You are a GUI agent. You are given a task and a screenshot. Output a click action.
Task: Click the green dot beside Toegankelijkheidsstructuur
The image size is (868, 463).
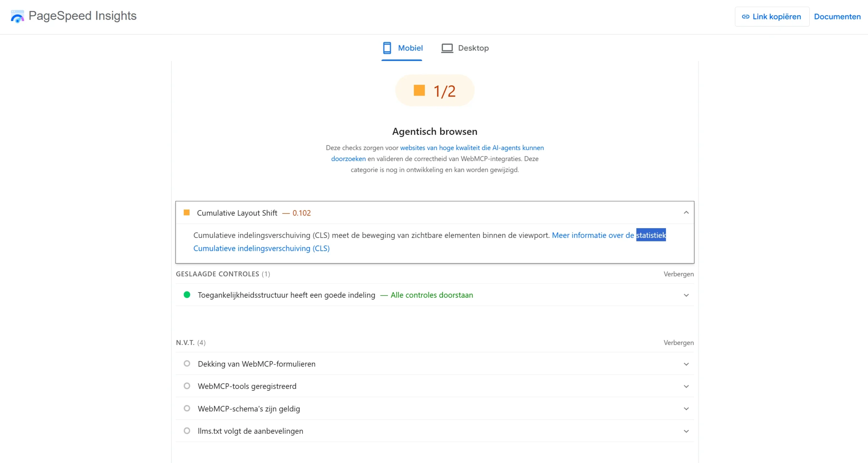click(187, 295)
